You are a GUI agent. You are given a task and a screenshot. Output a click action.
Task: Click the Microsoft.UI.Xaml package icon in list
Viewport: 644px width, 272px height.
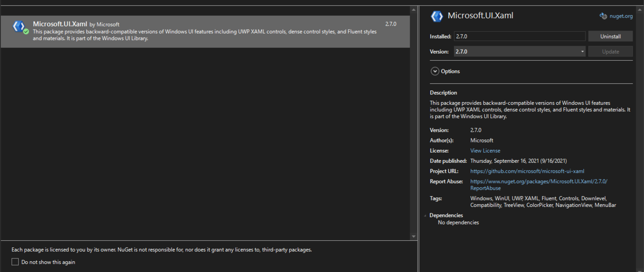19,25
